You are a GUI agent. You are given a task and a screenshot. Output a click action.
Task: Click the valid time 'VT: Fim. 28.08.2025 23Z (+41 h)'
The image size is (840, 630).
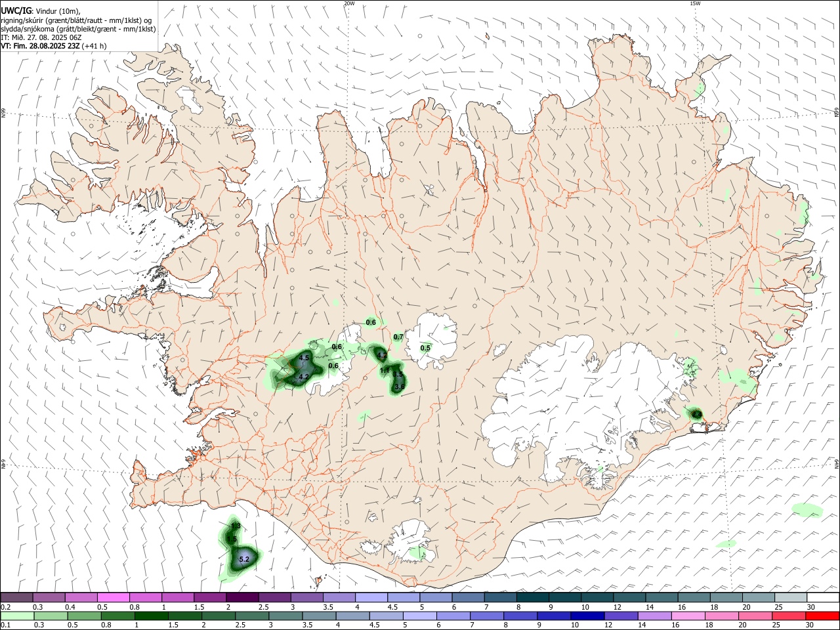(53, 46)
